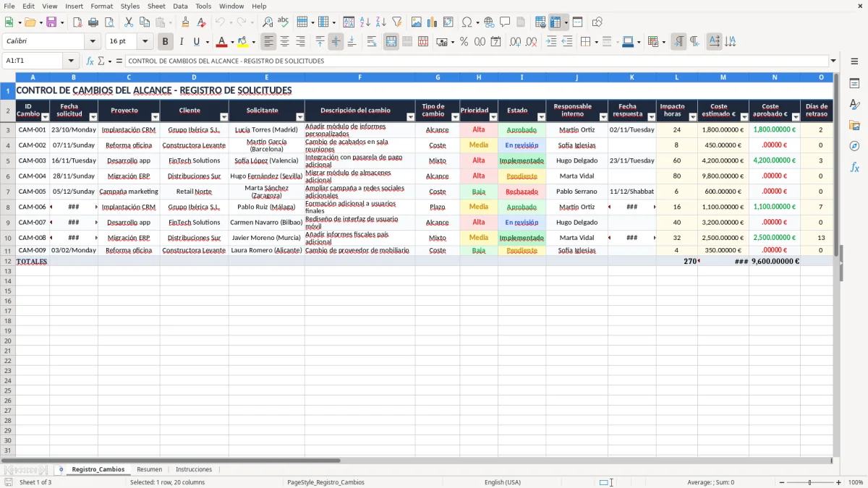Click in the formula input line

coord(476,61)
